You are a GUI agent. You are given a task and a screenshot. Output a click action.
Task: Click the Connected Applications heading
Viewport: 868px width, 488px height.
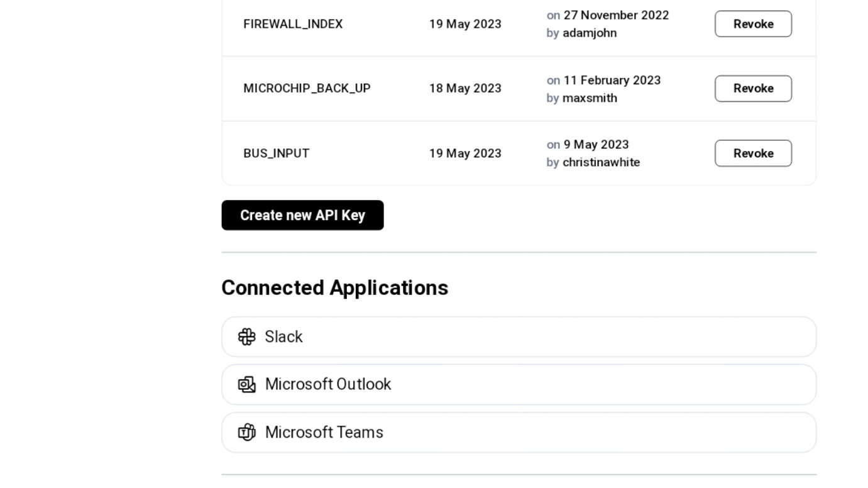click(x=334, y=288)
